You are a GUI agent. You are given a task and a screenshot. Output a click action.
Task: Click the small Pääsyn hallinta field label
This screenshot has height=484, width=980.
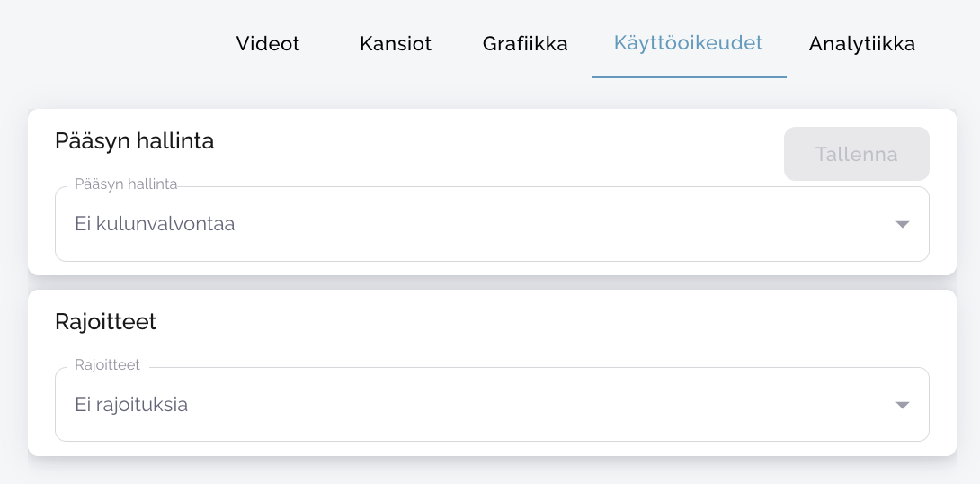click(126, 184)
